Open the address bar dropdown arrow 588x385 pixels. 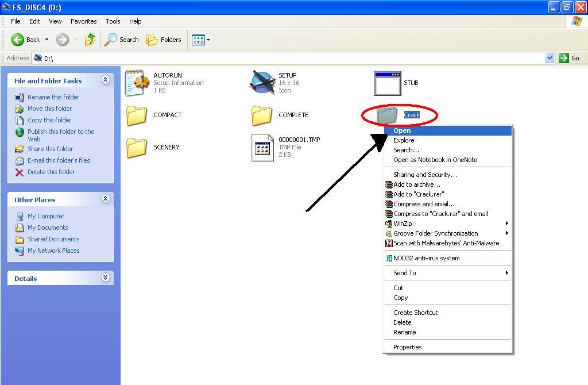(550, 58)
